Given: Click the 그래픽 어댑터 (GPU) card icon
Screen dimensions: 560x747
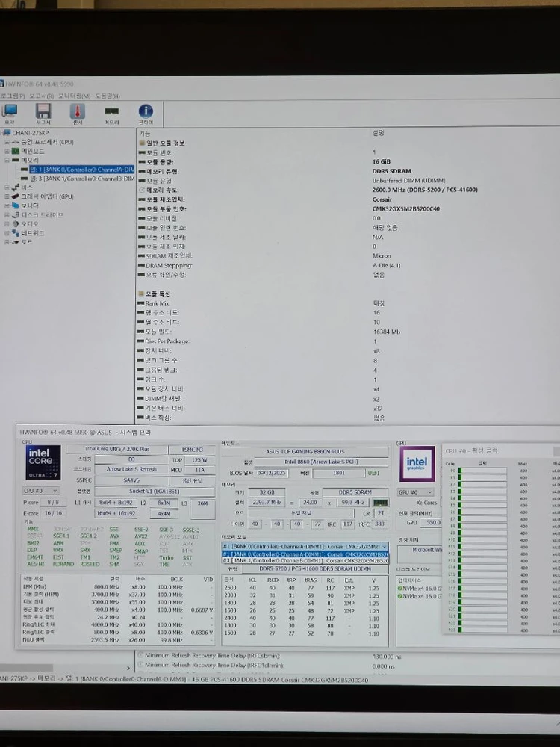Looking at the screenshot, I should click(x=16, y=196).
